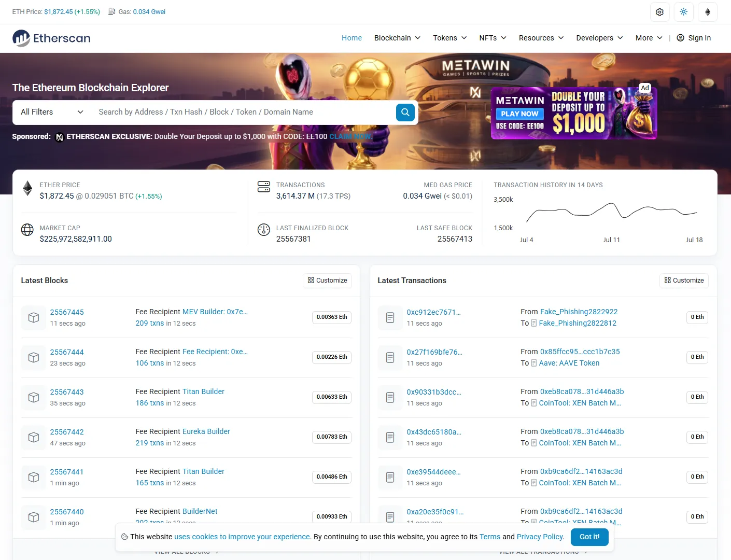This screenshot has height=560, width=731.
Task: Click the ETH price $1,872.45 in top bar
Action: [59, 11]
